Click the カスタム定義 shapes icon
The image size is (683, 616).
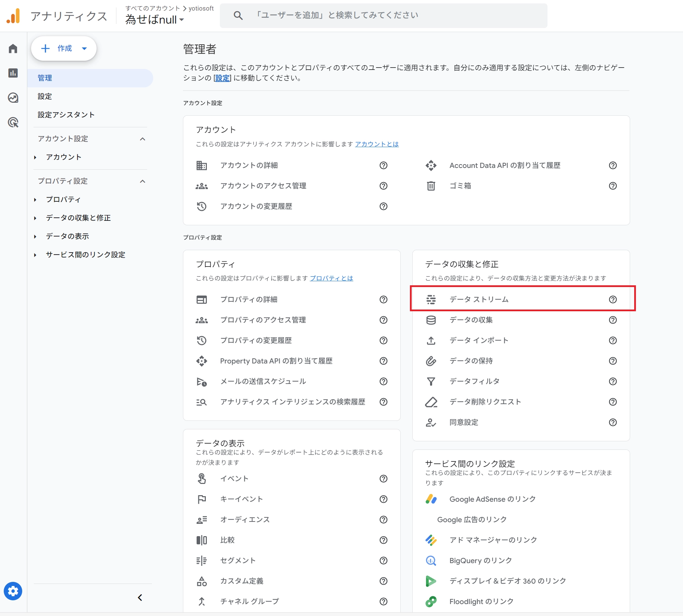(x=201, y=581)
